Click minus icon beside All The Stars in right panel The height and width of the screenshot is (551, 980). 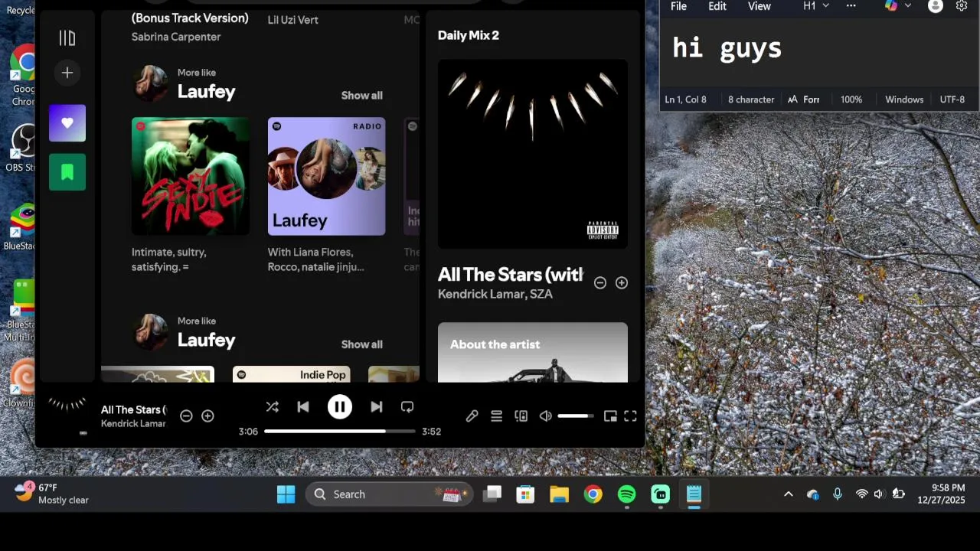point(600,283)
